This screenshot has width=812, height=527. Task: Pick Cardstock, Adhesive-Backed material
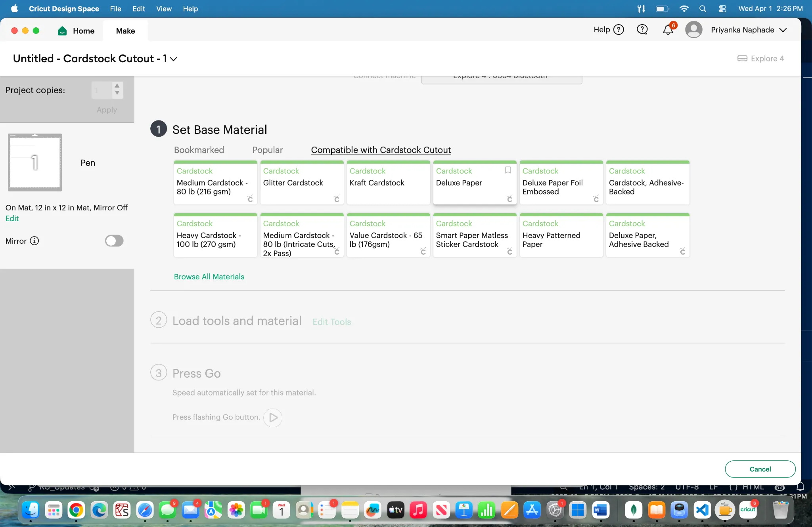click(647, 183)
